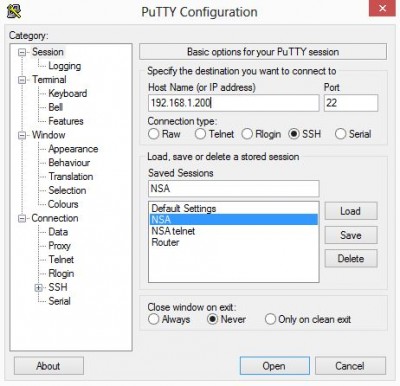Focus the Saved Sessions name field

[233, 189]
